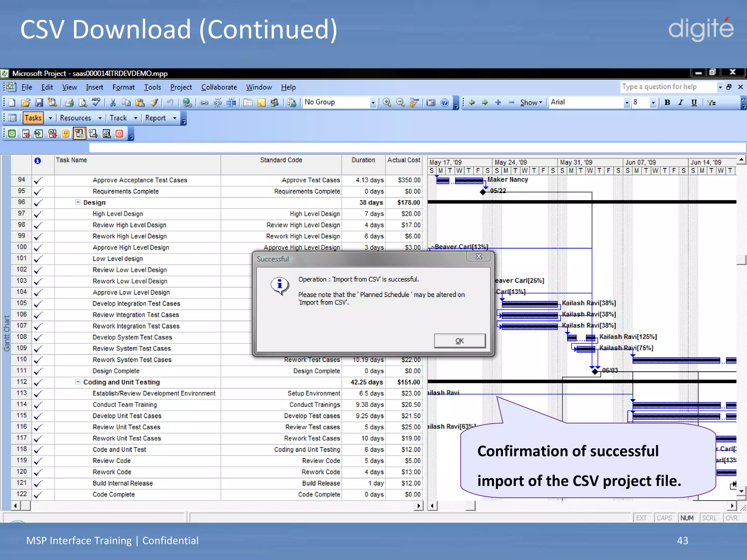Screen dimensions: 747x560
Task: Click the vertical scrollbar thumb on the right
Action: pos(741,260)
